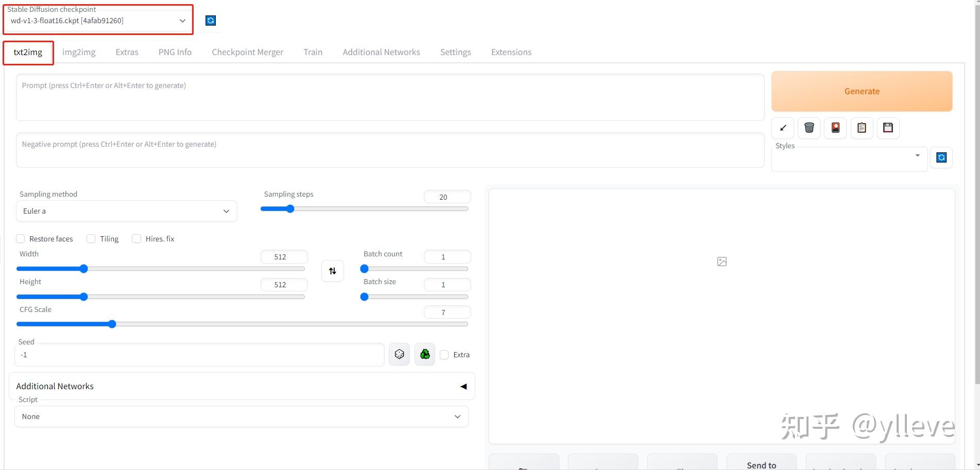Save the prompt as a style using the floppy disk icon

coord(888,128)
